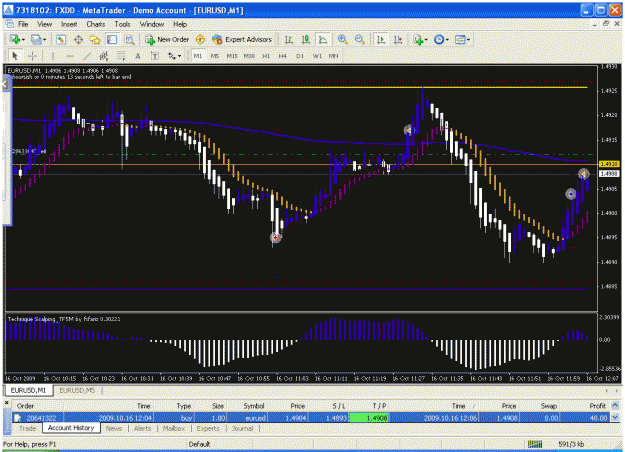Toggle the Market Watch window icon
The image size is (625, 452).
pyautogui.click(x=61, y=39)
